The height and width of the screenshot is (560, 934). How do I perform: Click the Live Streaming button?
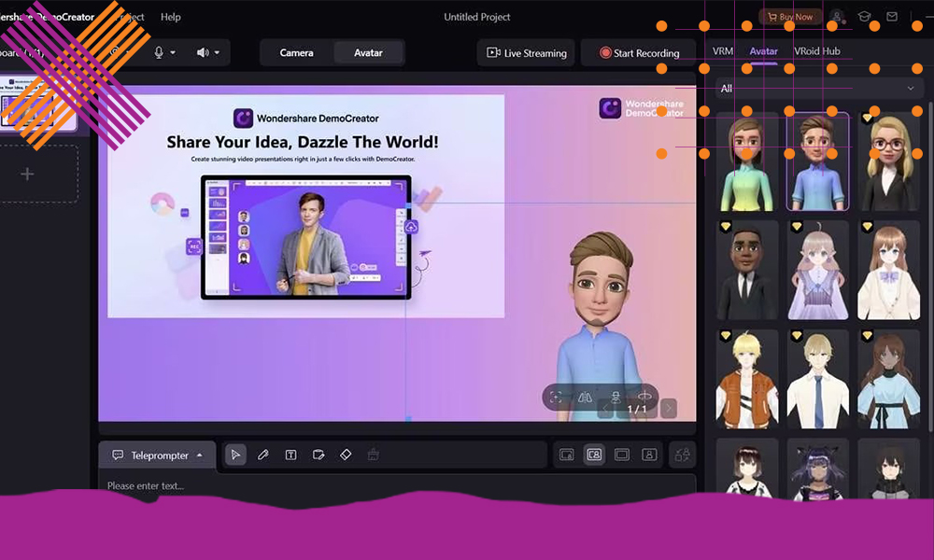point(526,53)
